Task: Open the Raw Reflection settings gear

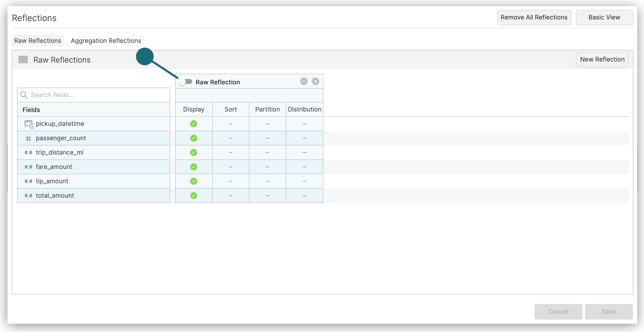Action: pos(316,81)
